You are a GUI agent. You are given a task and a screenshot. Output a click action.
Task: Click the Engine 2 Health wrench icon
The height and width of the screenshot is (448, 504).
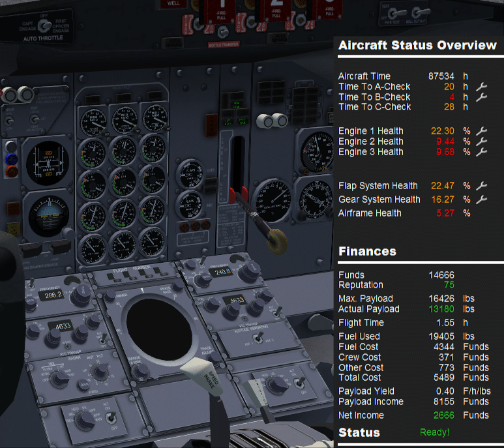click(481, 142)
